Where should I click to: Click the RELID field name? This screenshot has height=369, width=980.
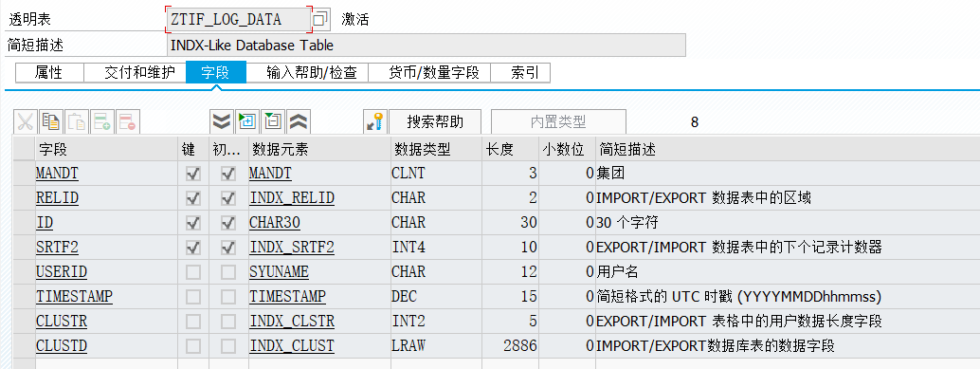(x=57, y=198)
